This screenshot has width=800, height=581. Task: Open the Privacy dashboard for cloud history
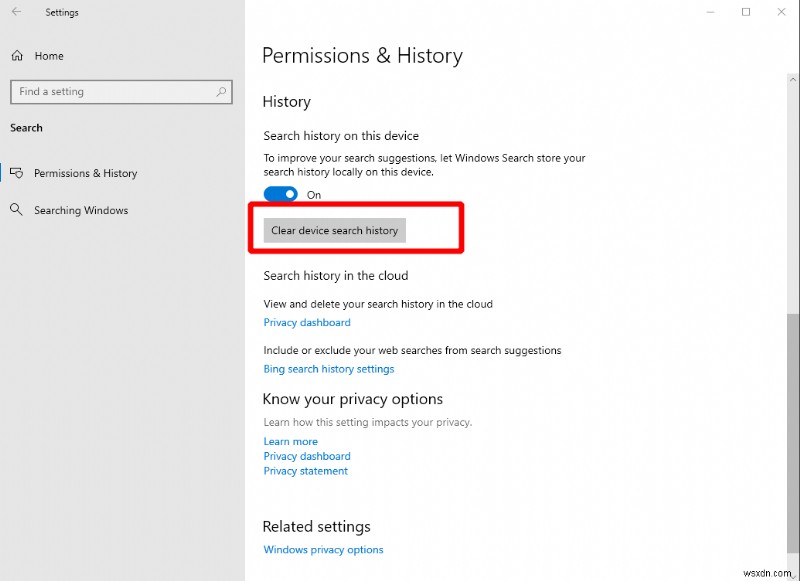(306, 322)
